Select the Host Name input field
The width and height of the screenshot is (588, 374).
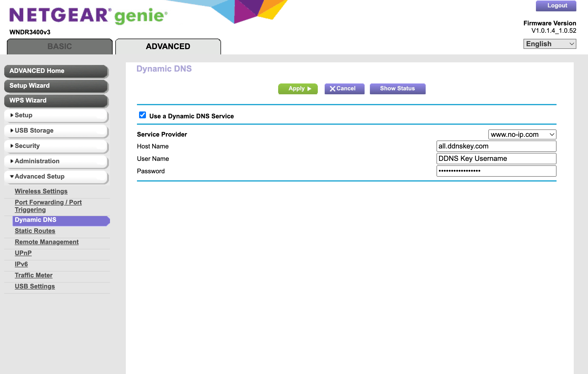pos(496,146)
